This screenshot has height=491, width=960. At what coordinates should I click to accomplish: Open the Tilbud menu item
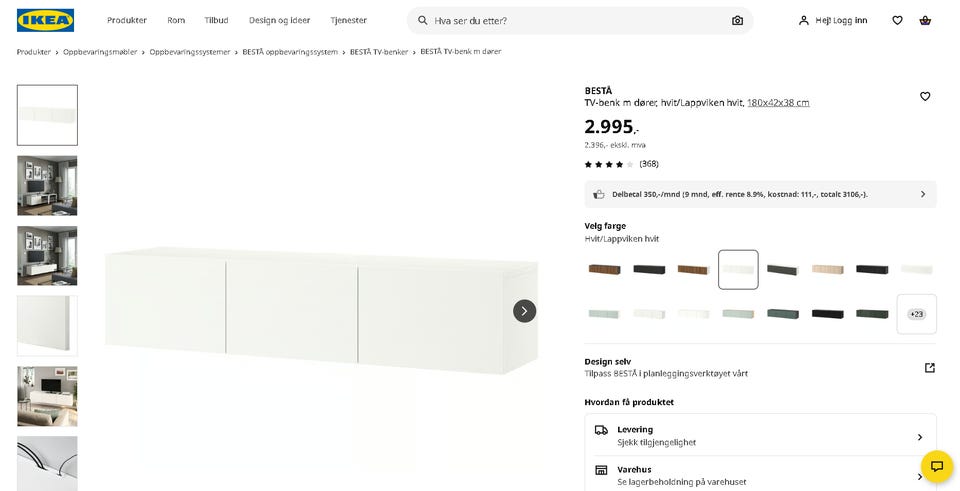pos(216,20)
